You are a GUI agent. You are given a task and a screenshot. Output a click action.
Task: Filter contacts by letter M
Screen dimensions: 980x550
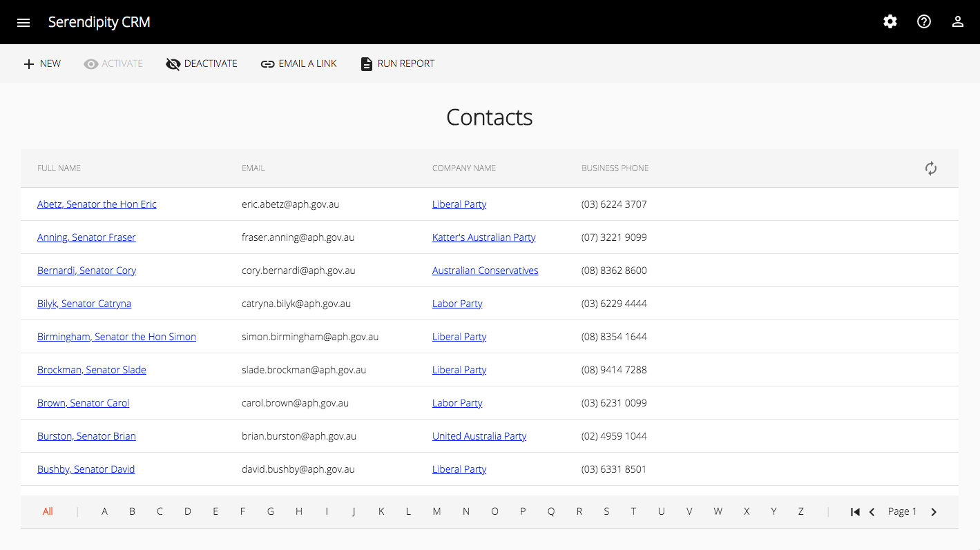436,511
